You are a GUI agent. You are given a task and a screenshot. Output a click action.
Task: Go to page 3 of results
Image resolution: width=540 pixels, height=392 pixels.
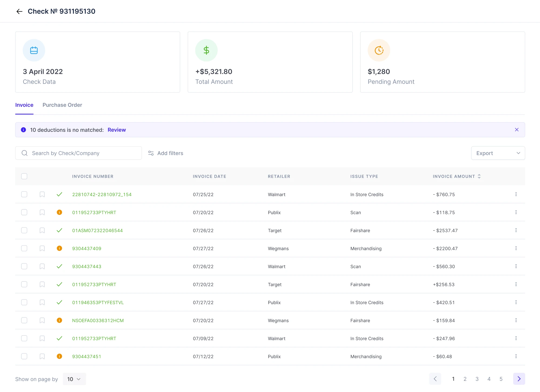click(477, 379)
